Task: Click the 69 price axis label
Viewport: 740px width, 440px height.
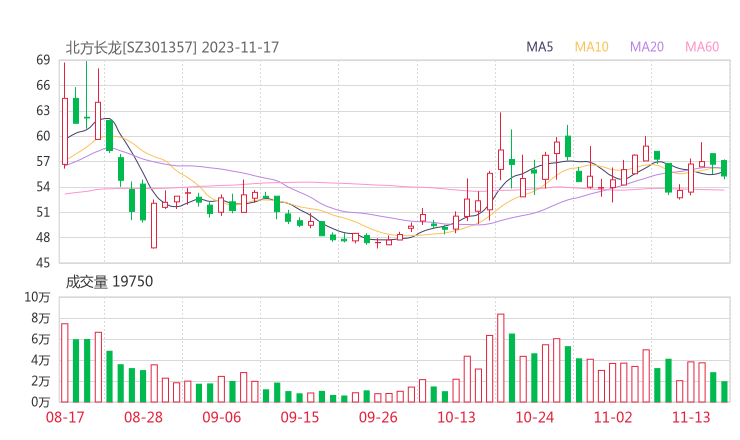Action: pyautogui.click(x=43, y=60)
